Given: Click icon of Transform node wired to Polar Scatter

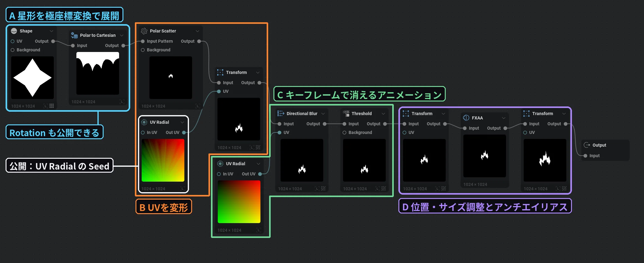Looking at the screenshot, I should [x=220, y=72].
